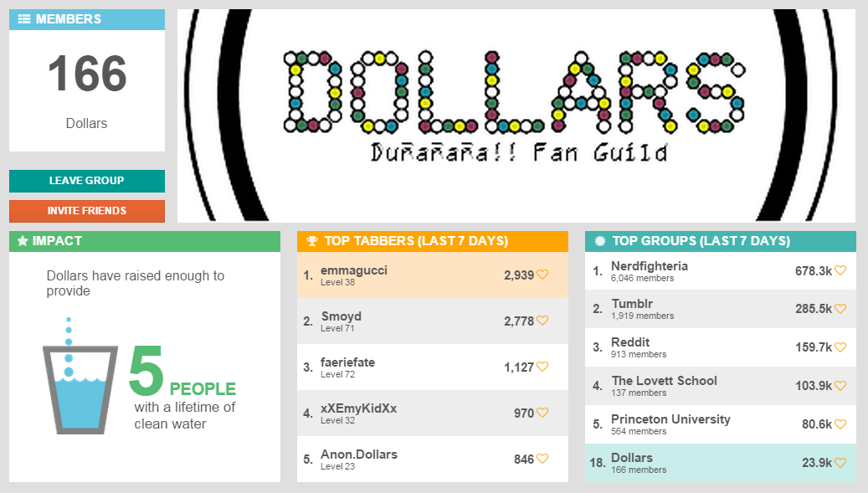Viewport: 868px width, 493px height.
Task: Click the water glass impact graphic
Action: click(x=80, y=376)
